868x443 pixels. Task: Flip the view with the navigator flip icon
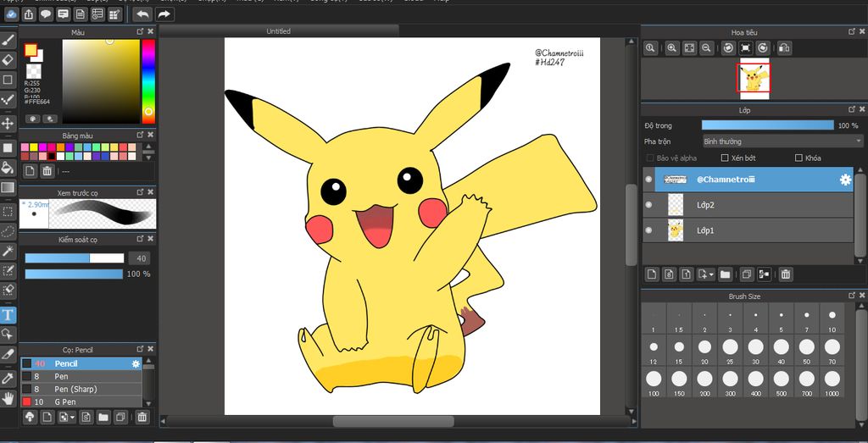click(784, 48)
